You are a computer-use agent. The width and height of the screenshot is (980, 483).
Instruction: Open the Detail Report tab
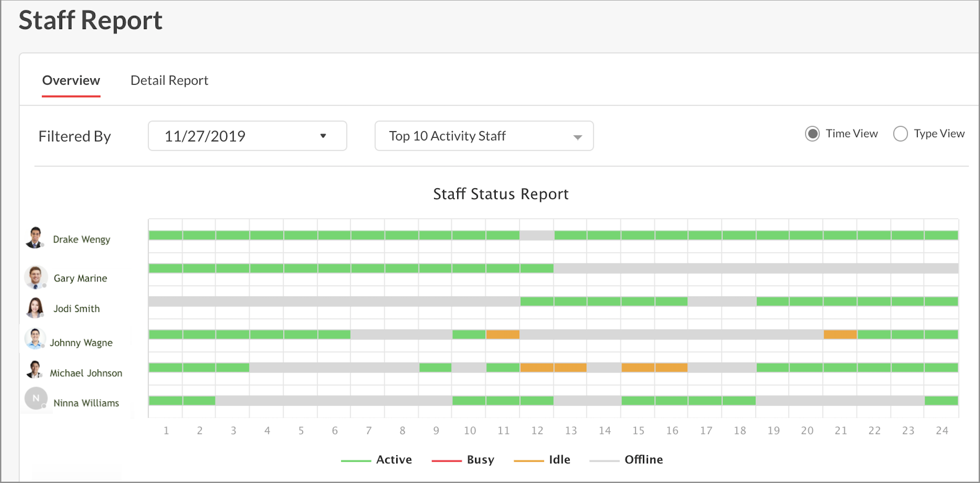(x=169, y=80)
